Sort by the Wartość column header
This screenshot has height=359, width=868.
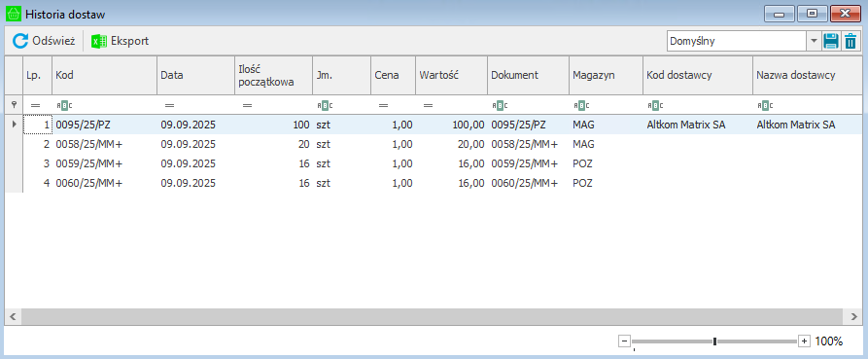pos(451,75)
